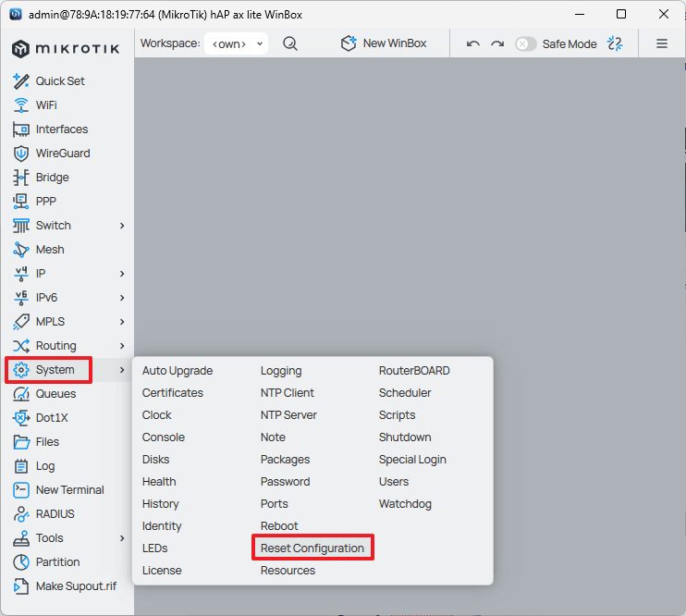
Task: Select Reset Configuration in System menu
Action: tap(312, 548)
